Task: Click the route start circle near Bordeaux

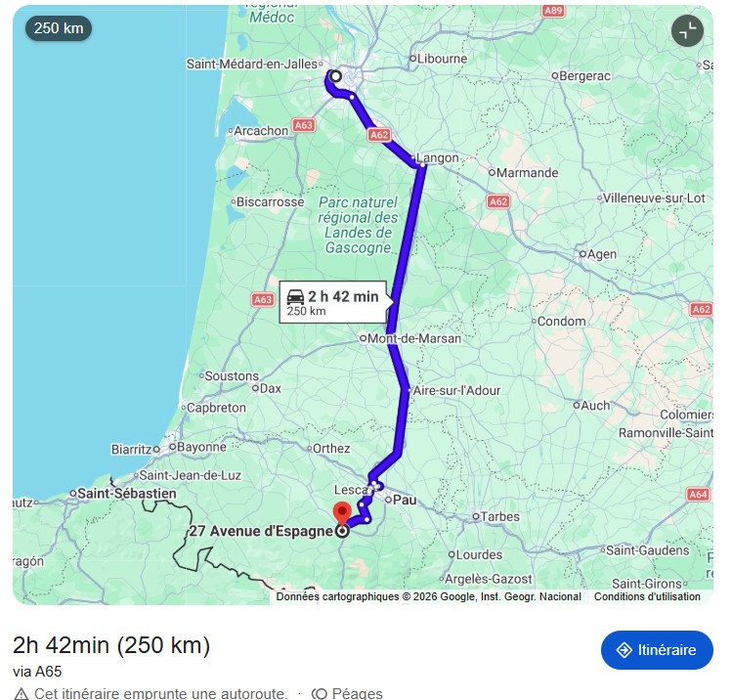Action: tap(335, 76)
